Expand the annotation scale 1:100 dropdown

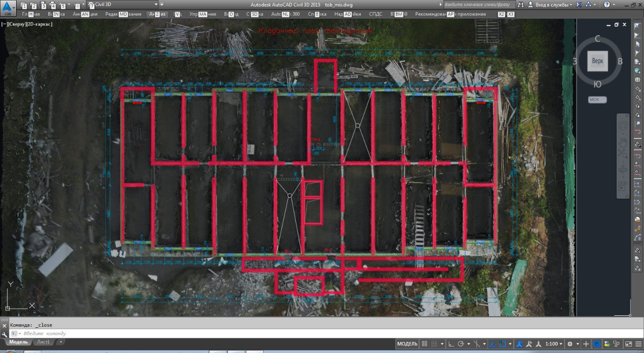coord(554,344)
